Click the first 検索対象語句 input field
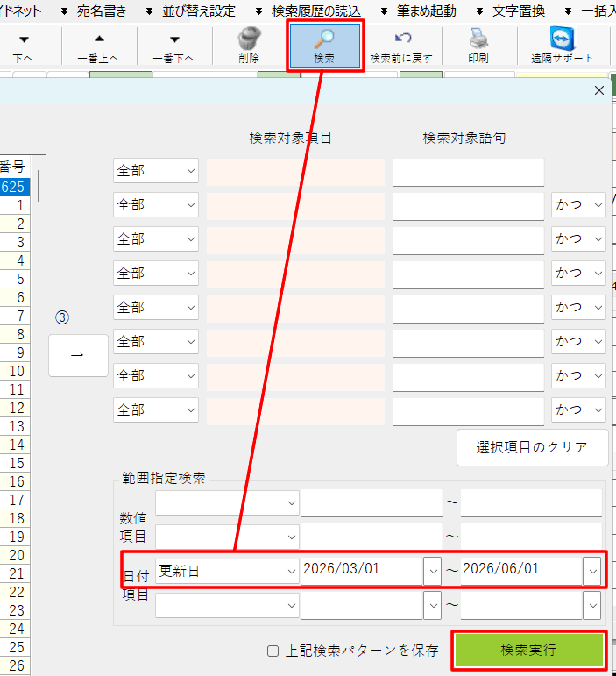Screen dimensions: 616x676 [x=468, y=172]
